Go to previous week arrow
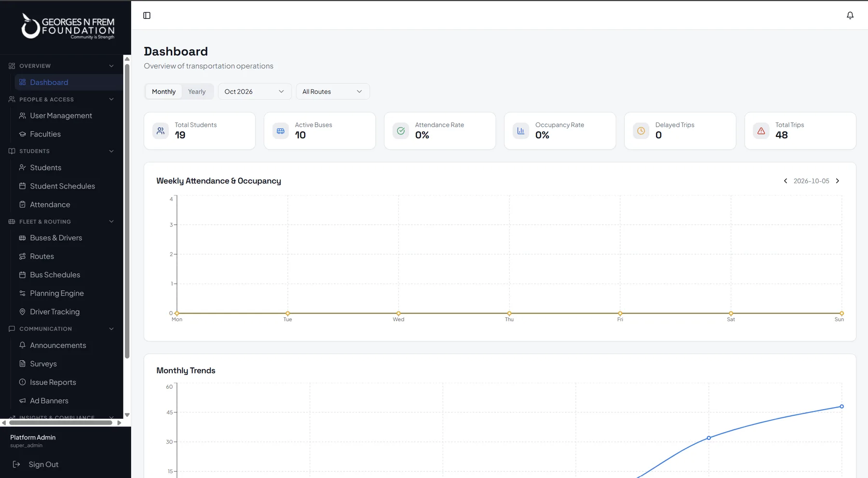This screenshot has width=868, height=478. pos(786,181)
